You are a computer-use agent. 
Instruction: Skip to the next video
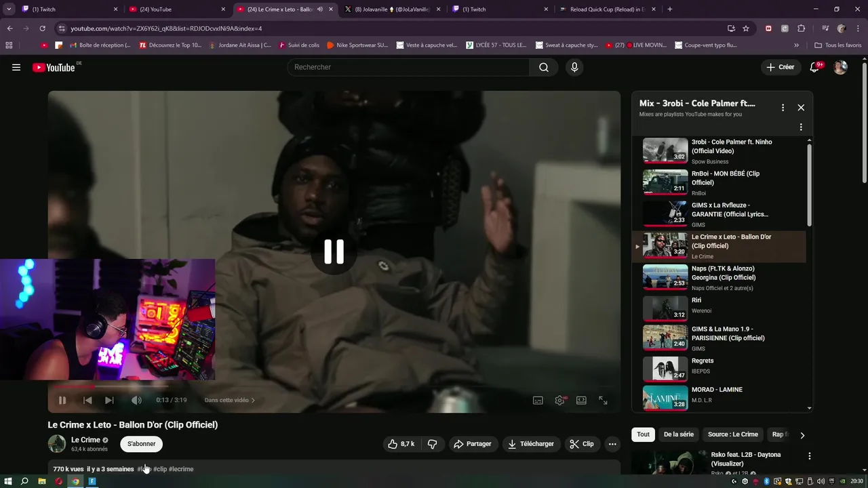click(109, 400)
